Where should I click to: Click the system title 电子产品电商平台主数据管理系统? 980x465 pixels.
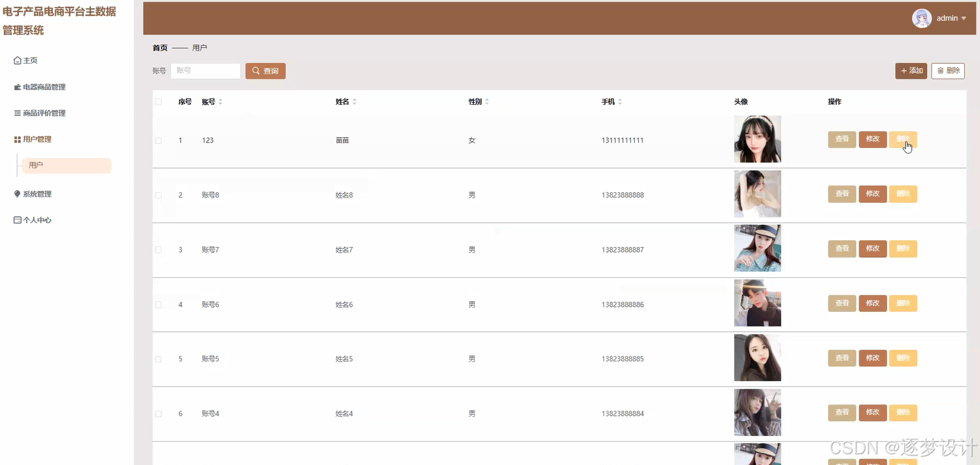point(59,21)
